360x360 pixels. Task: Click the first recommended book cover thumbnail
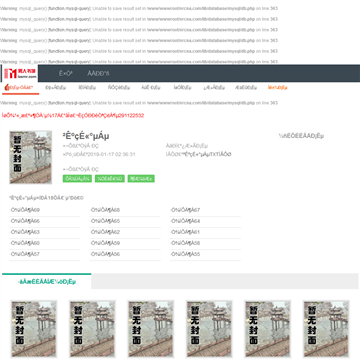point(34,329)
